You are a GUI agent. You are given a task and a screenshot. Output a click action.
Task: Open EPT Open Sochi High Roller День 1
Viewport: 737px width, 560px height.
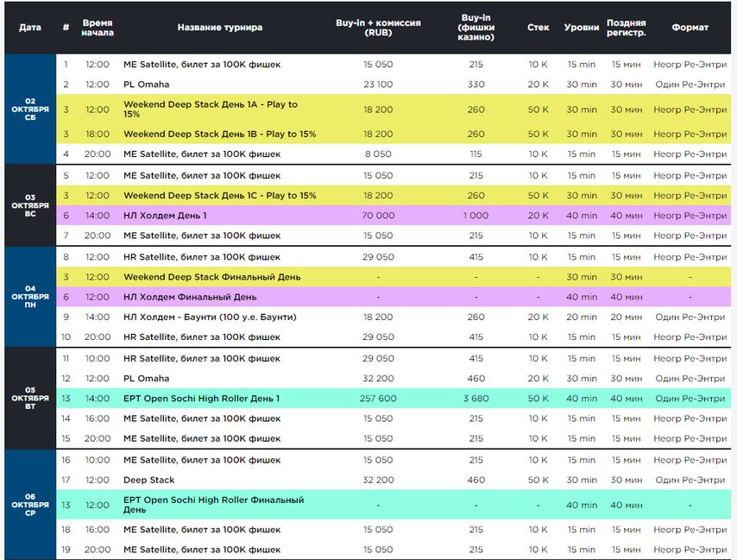[201, 399]
